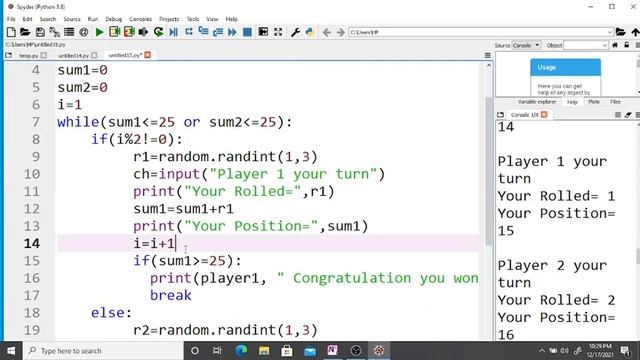Open the Search menu
Screen dimensions: 640x360
tap(48, 19)
